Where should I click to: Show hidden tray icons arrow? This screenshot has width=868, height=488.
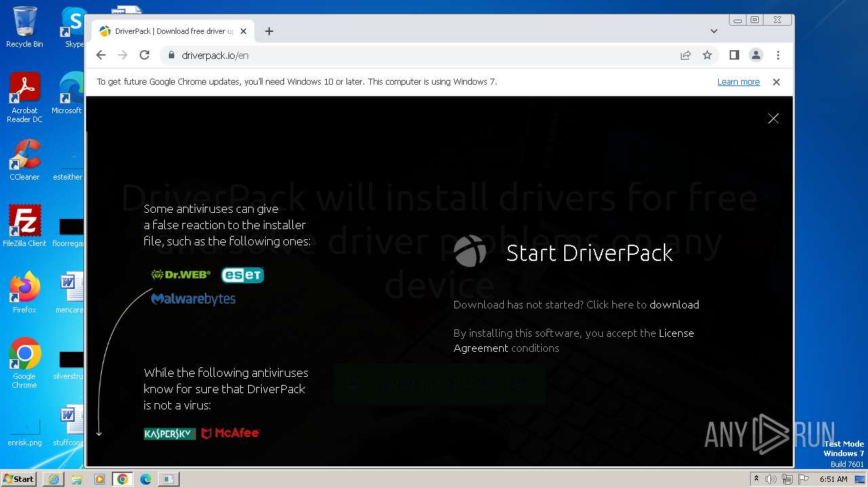[756, 479]
